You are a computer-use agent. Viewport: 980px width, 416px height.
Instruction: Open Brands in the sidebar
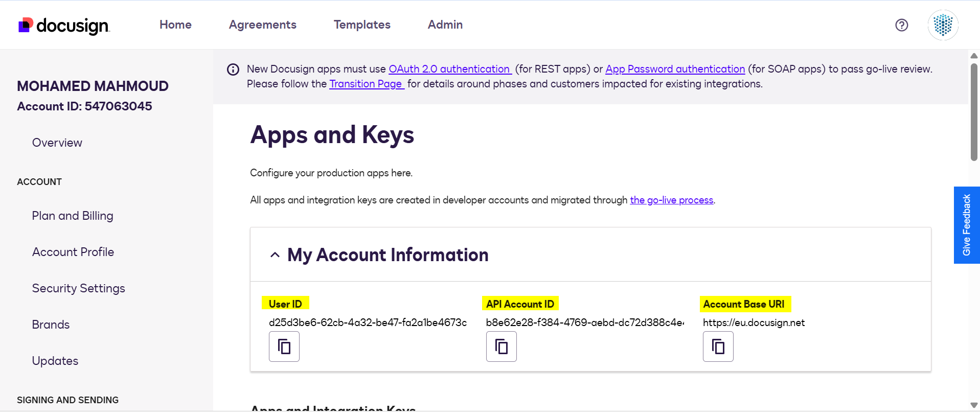coord(51,325)
